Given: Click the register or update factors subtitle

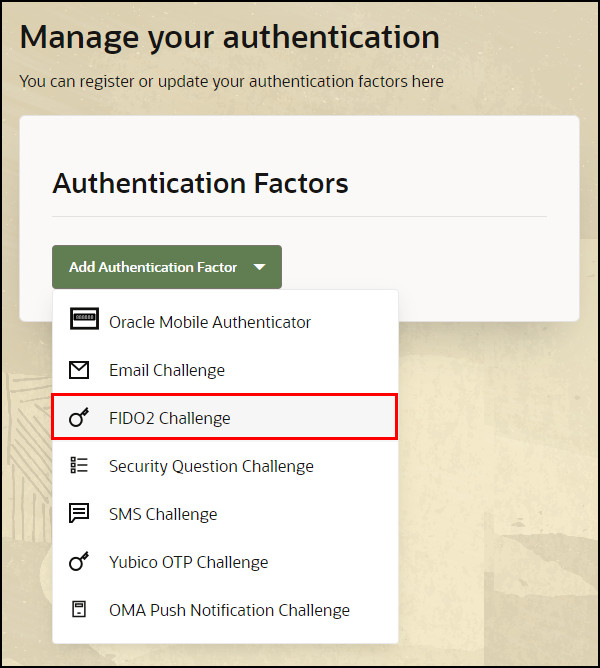Looking at the screenshot, I should [231, 81].
